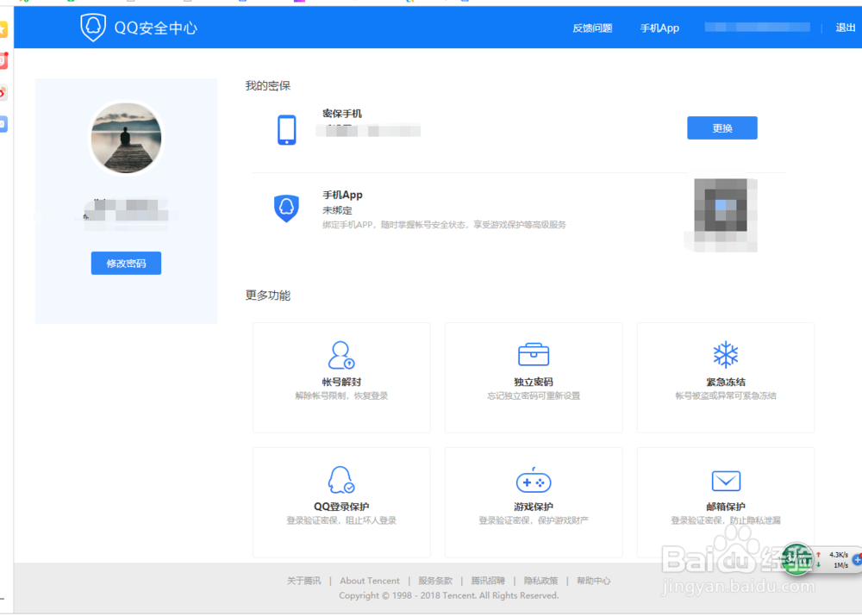Open About Tencent footer link
Image resolution: width=862 pixels, height=616 pixels.
coord(370,581)
